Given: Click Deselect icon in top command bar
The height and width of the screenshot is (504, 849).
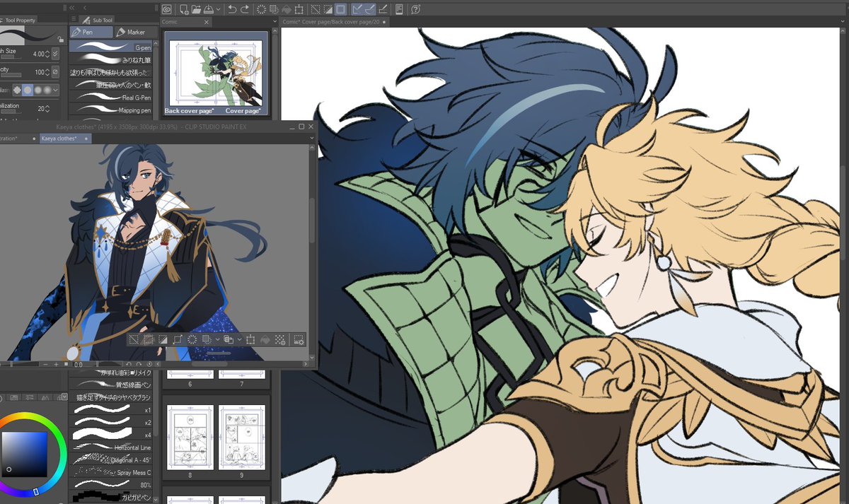Looking at the screenshot, I should (316, 9).
